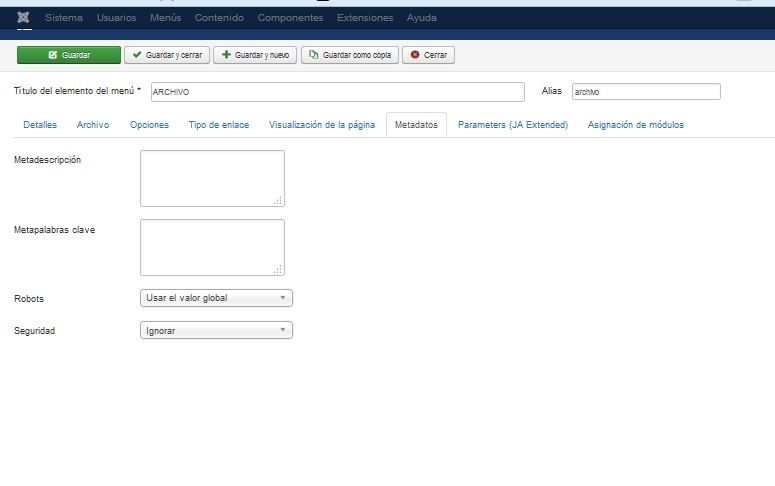Switch to Visualización de la página tab
The width and height of the screenshot is (775, 486).
pyautogui.click(x=322, y=125)
